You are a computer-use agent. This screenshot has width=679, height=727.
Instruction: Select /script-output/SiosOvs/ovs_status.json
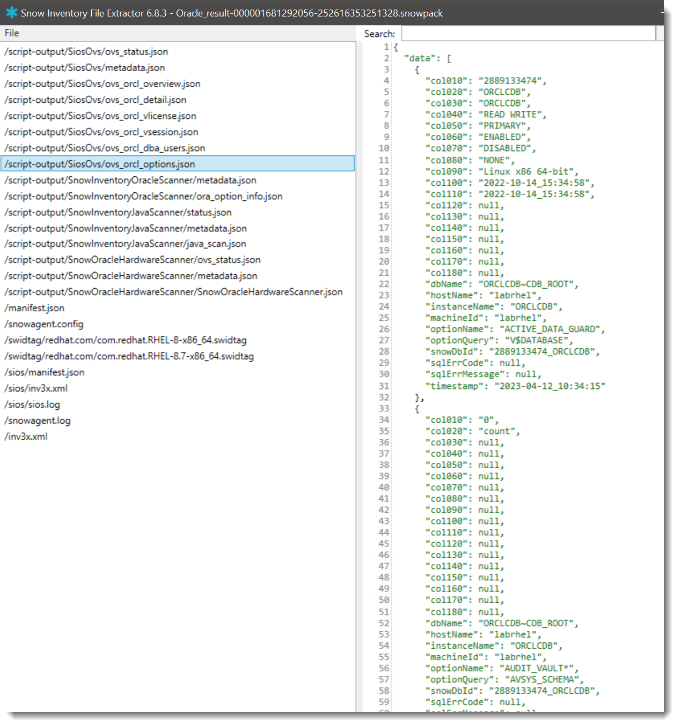[x=86, y=51]
